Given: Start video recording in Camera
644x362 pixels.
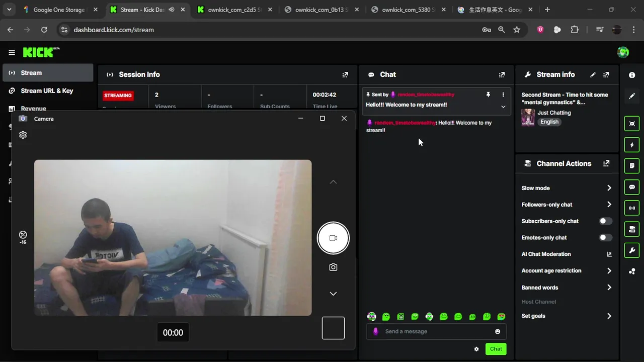Looking at the screenshot, I should (333, 238).
